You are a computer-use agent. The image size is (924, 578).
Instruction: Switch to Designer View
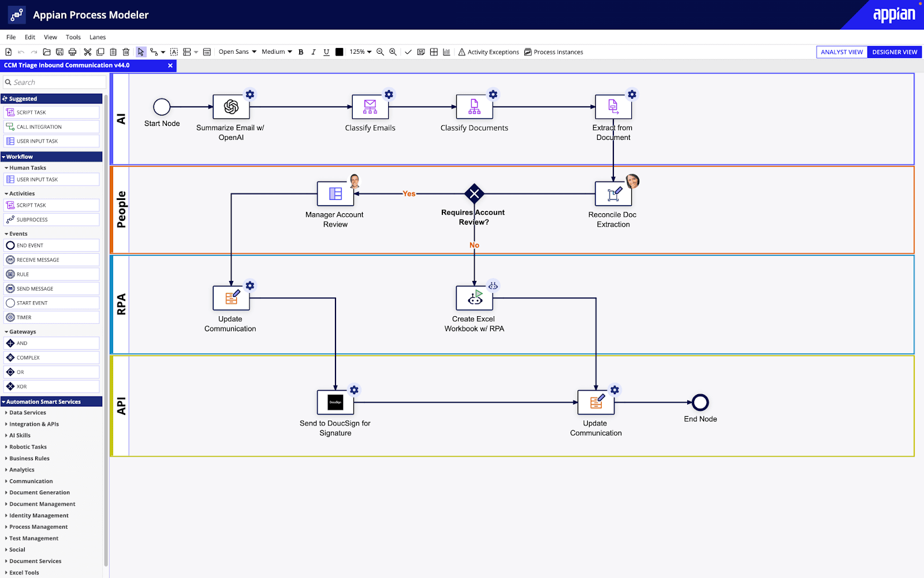pyautogui.click(x=895, y=52)
